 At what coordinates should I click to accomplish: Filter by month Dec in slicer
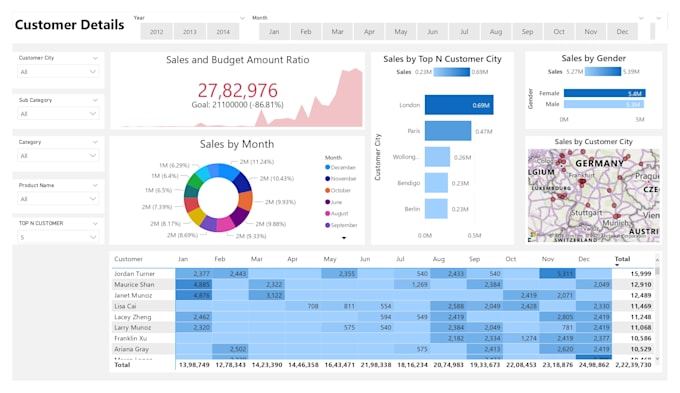click(622, 32)
